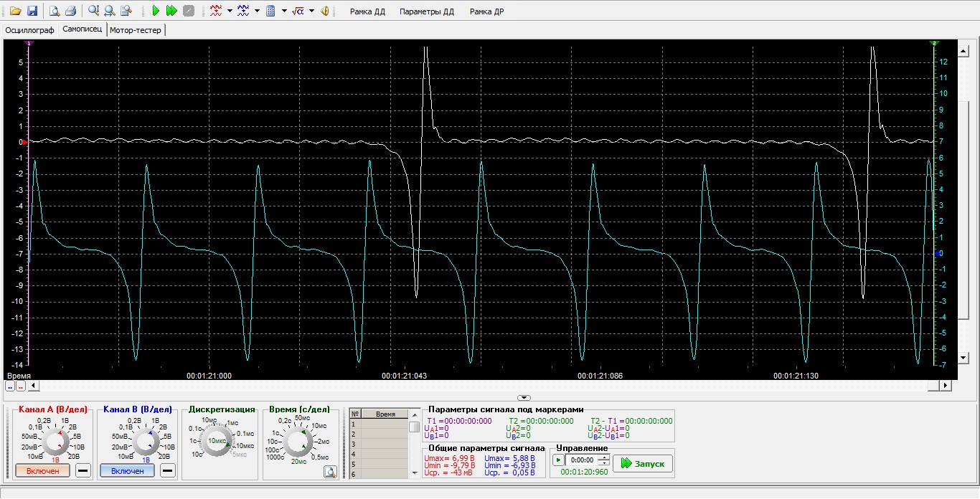Toggle sound using the speaker icon

(x=324, y=11)
